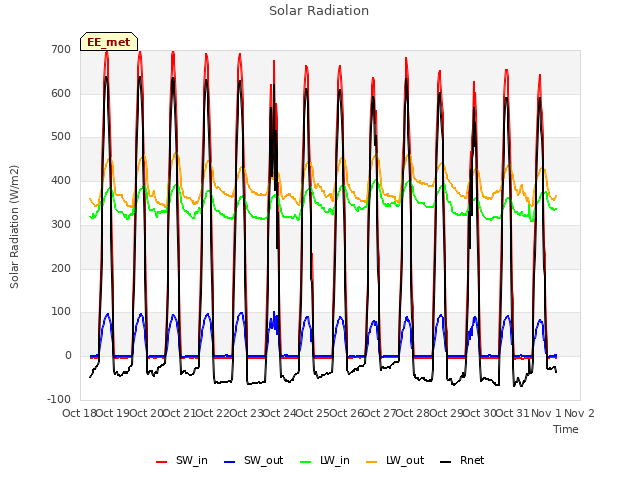
Task: Select the SW_in legend label
Action: [x=192, y=460]
